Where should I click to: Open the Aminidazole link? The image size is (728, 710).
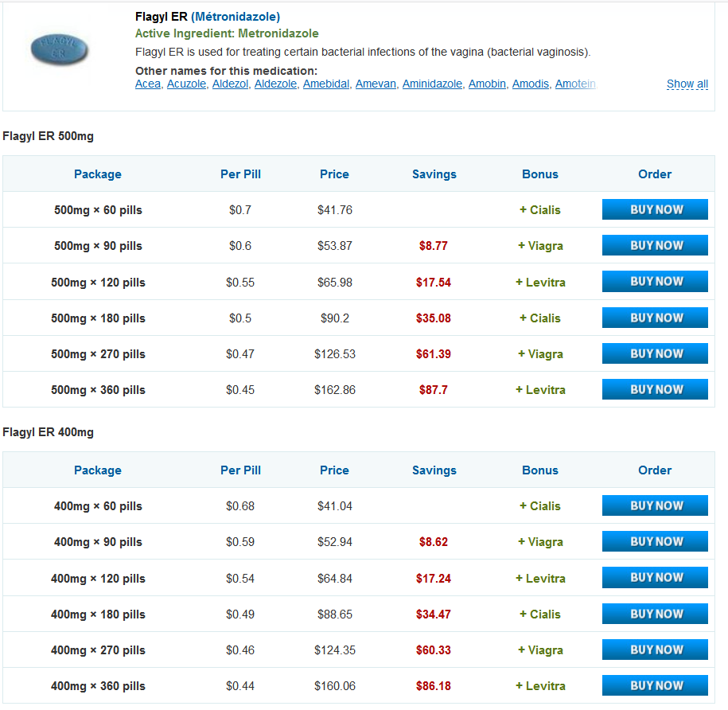432,84
